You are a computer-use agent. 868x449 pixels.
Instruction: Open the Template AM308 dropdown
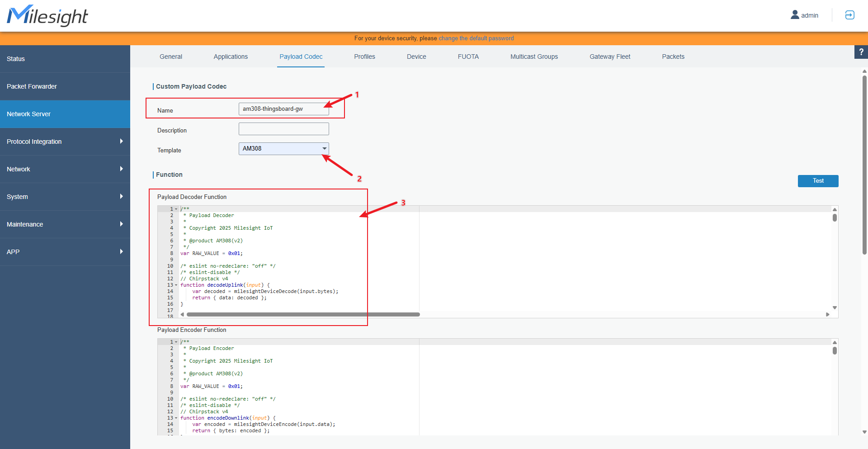pyautogui.click(x=283, y=149)
